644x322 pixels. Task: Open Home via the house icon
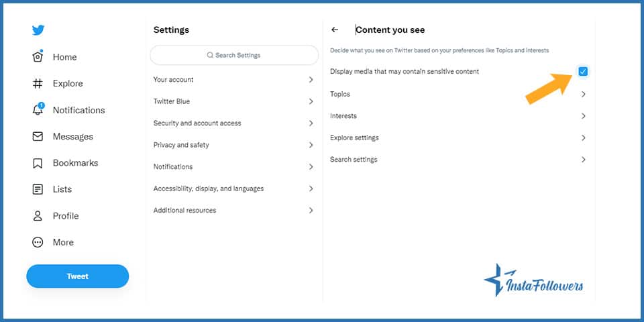[38, 56]
